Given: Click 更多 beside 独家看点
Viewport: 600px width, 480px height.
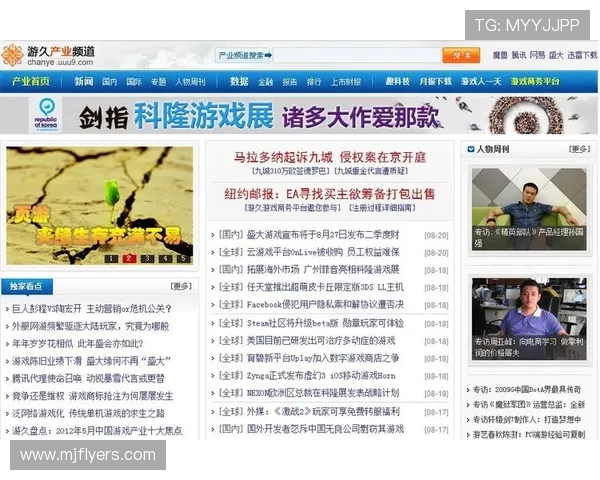Looking at the screenshot, I should coord(181,286).
